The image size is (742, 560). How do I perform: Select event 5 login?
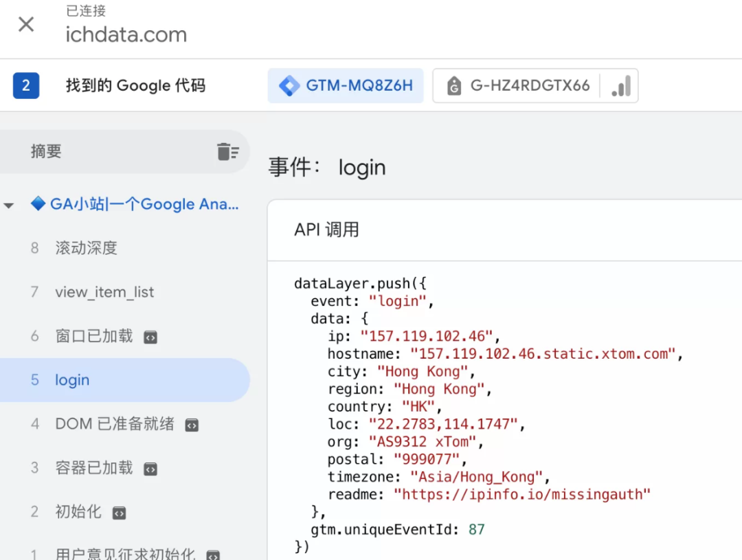pos(124,380)
